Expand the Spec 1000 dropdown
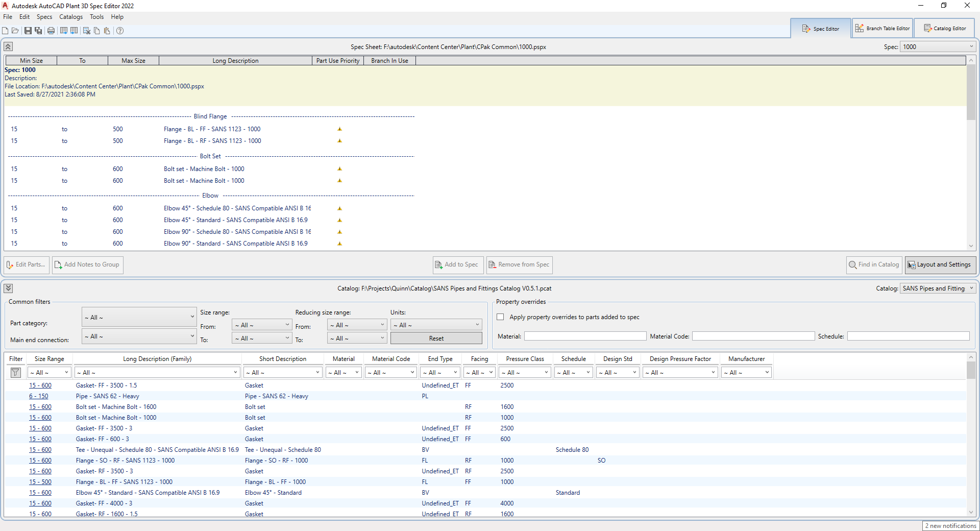The image size is (980, 531). [971, 47]
